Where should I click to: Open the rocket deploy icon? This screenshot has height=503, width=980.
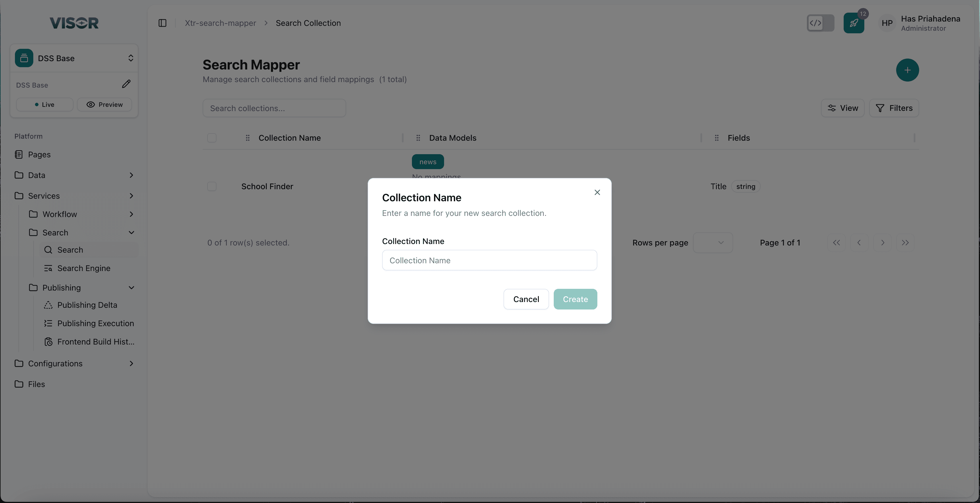[854, 23]
